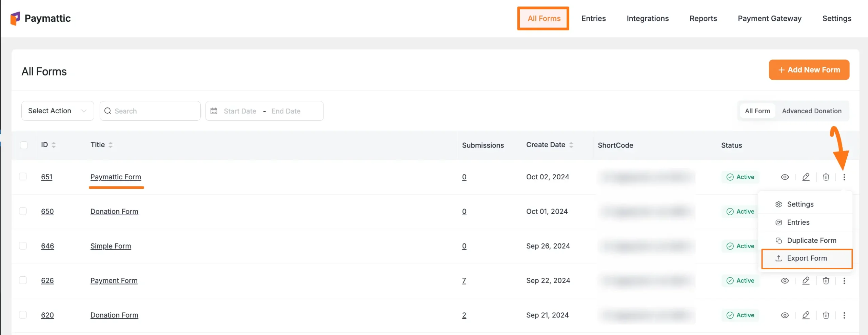This screenshot has height=335, width=868.
Task: Click the Add New Form button
Action: pos(809,70)
